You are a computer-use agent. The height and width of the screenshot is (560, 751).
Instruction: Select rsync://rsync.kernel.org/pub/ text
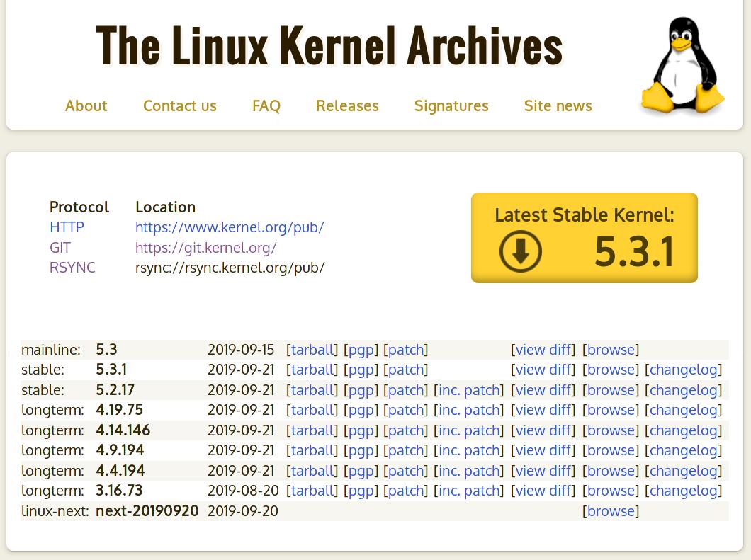point(230,267)
